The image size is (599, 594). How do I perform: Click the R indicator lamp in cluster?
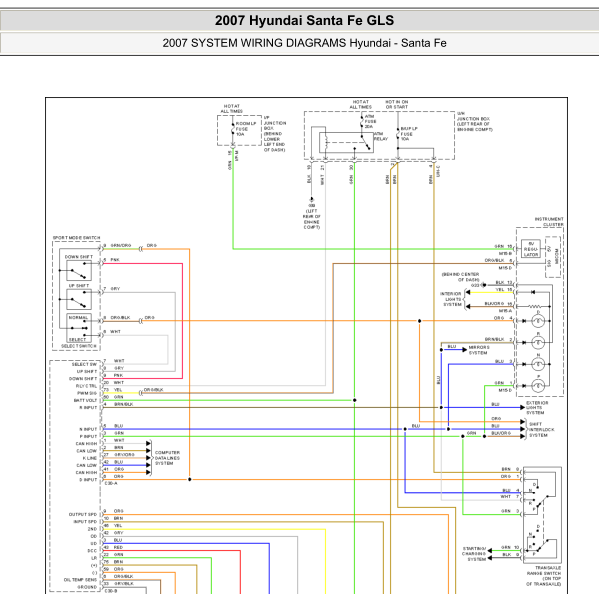click(x=538, y=343)
